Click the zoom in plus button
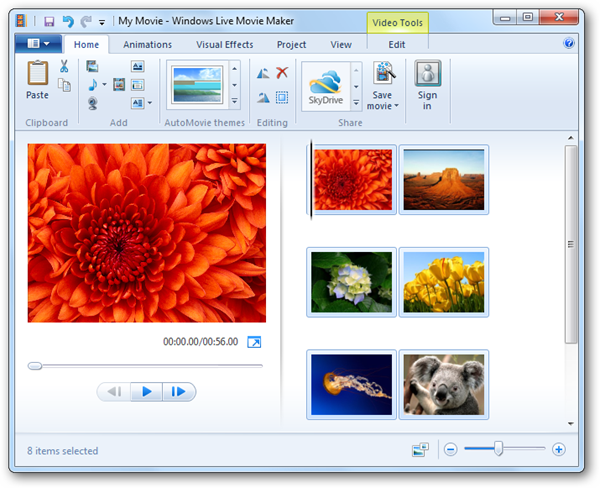 click(x=558, y=450)
